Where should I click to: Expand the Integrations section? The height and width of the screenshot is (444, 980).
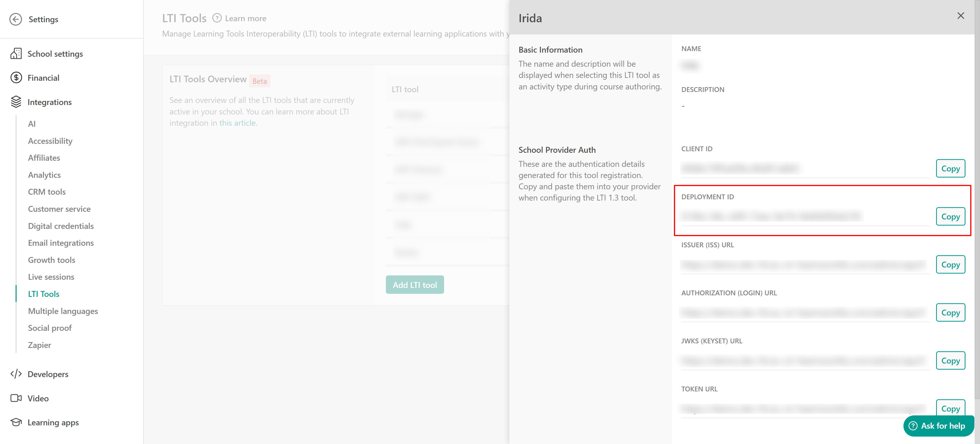point(50,102)
